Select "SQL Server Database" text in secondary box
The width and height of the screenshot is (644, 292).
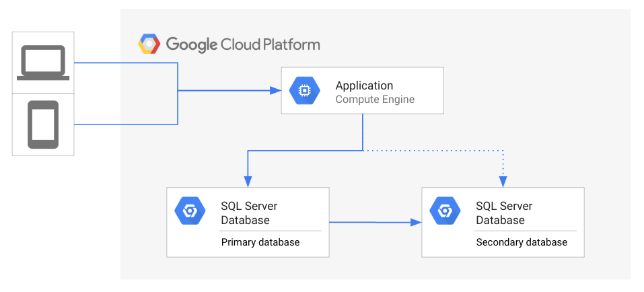coord(504,213)
